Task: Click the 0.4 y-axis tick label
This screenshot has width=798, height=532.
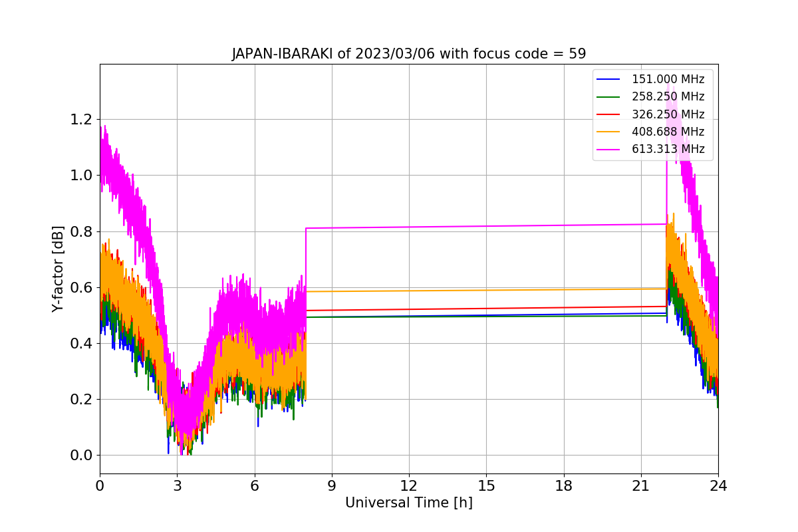Action: (82, 343)
